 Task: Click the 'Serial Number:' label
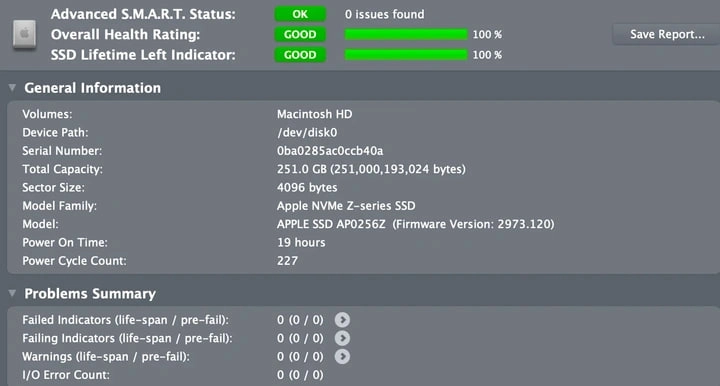pyautogui.click(x=62, y=151)
